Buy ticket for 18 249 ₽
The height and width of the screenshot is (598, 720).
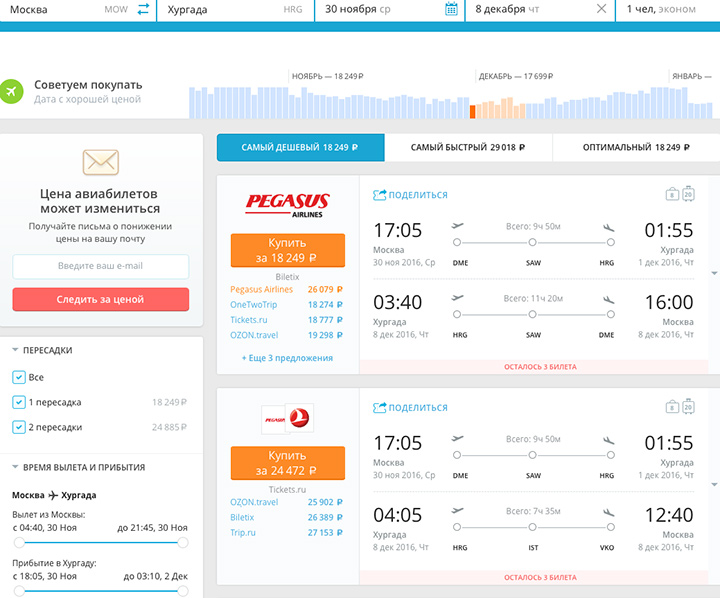(287, 250)
